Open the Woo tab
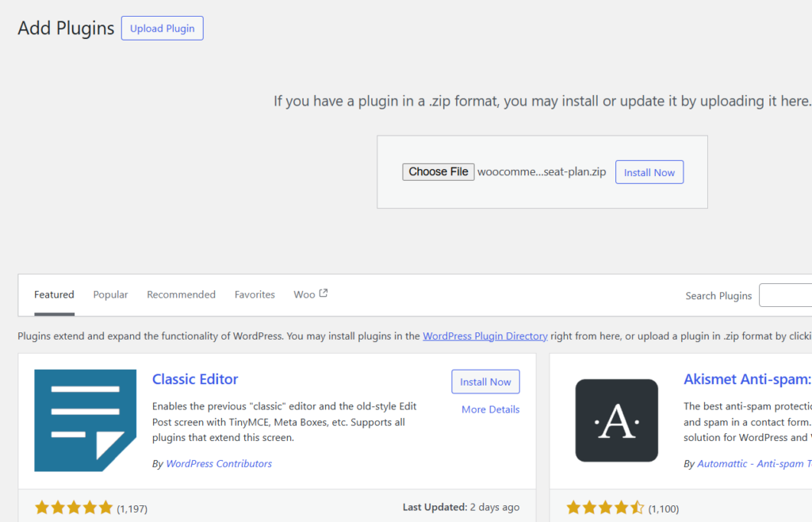 point(304,295)
